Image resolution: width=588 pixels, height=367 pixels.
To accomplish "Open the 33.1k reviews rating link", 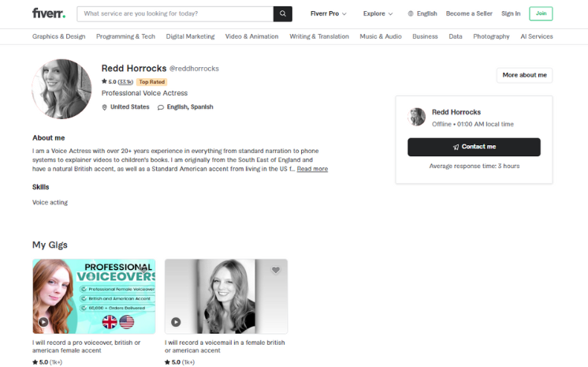I will (125, 82).
